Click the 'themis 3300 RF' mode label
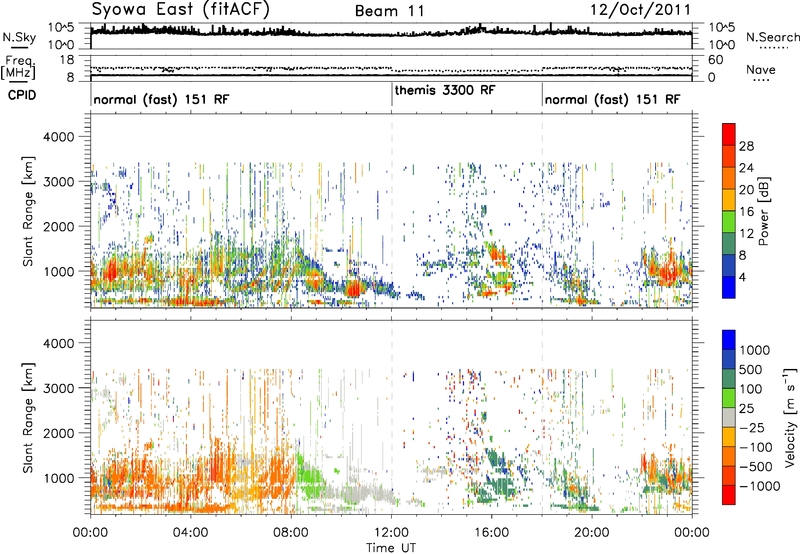The image size is (800, 554). point(445,90)
